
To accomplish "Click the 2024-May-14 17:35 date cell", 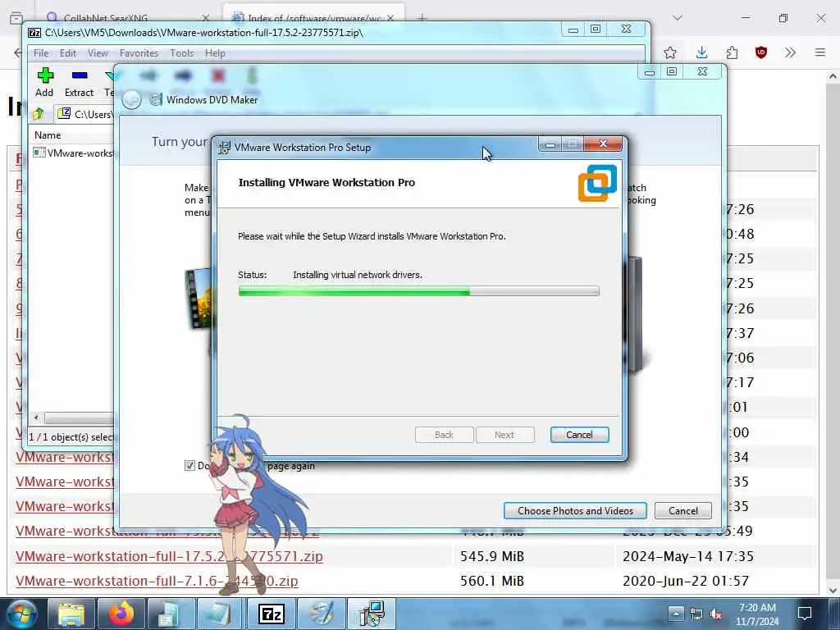I will pos(688,556).
